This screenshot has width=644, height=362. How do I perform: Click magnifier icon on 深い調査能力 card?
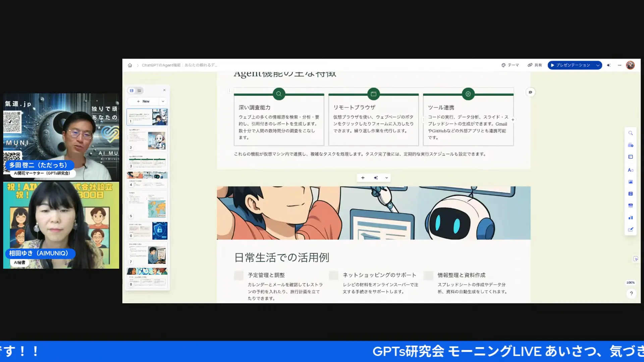[x=279, y=94]
